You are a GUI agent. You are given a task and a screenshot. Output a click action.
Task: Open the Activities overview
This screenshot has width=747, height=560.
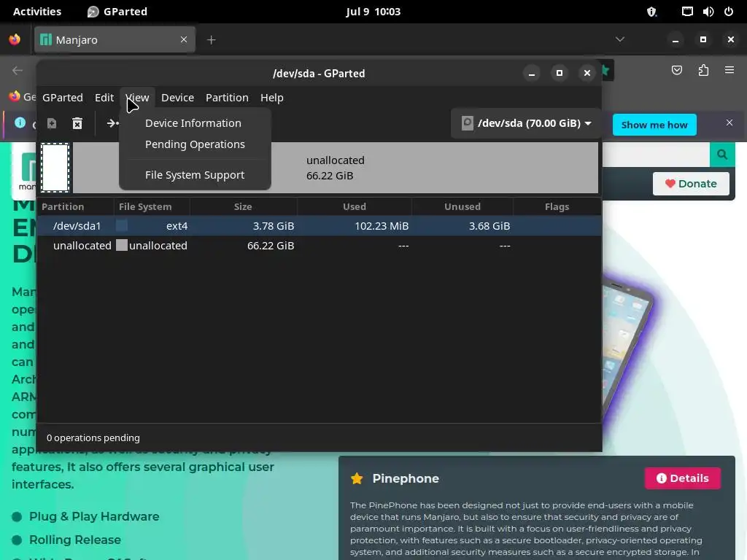tap(37, 12)
